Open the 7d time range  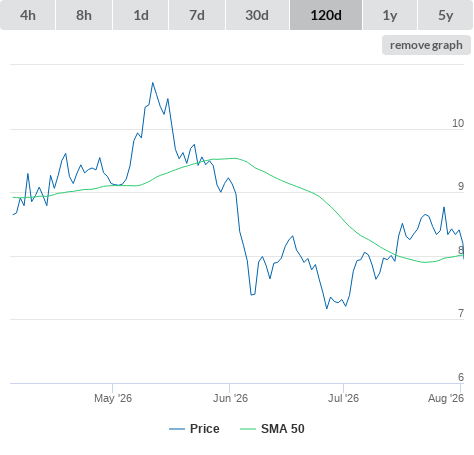197,15
